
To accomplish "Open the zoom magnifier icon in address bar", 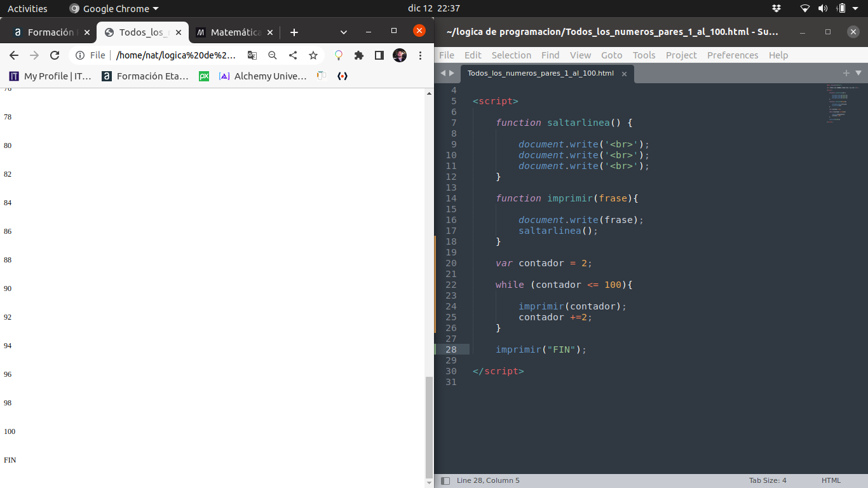I will click(x=273, y=55).
